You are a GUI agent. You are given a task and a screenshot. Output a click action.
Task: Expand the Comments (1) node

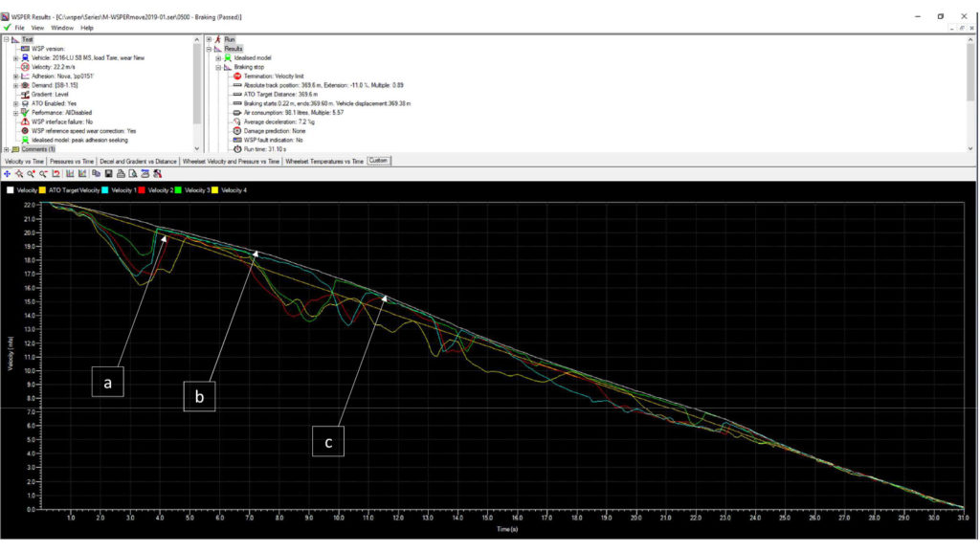click(7, 149)
